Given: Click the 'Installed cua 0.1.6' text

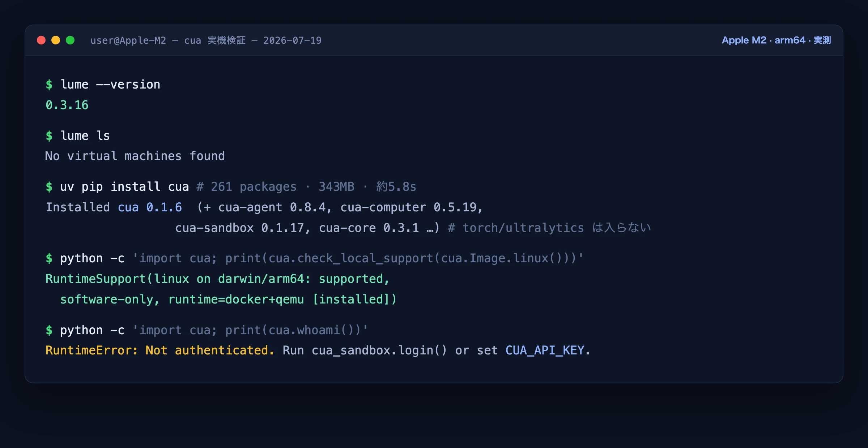Looking at the screenshot, I should pyautogui.click(x=114, y=207).
